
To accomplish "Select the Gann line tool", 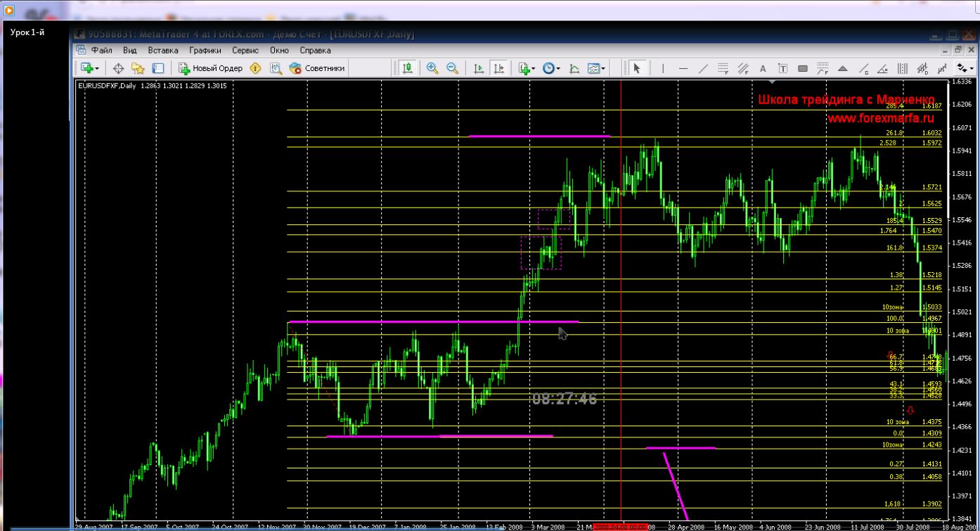I will pos(863,68).
